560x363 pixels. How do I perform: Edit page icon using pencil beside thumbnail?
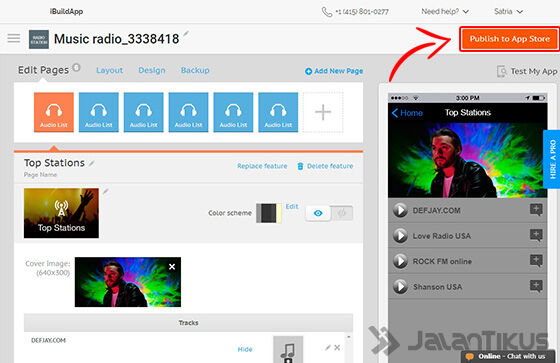pyautogui.click(x=106, y=192)
